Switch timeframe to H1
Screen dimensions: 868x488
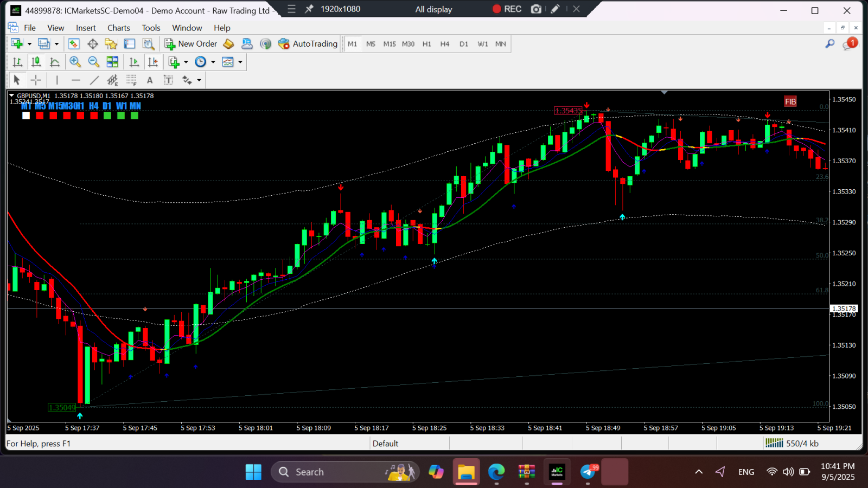pos(427,44)
